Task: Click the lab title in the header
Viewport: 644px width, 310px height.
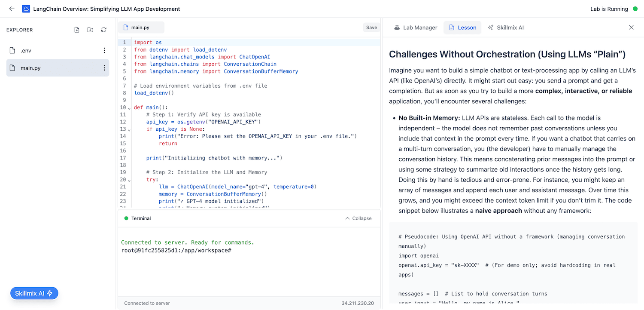Action: [x=107, y=9]
